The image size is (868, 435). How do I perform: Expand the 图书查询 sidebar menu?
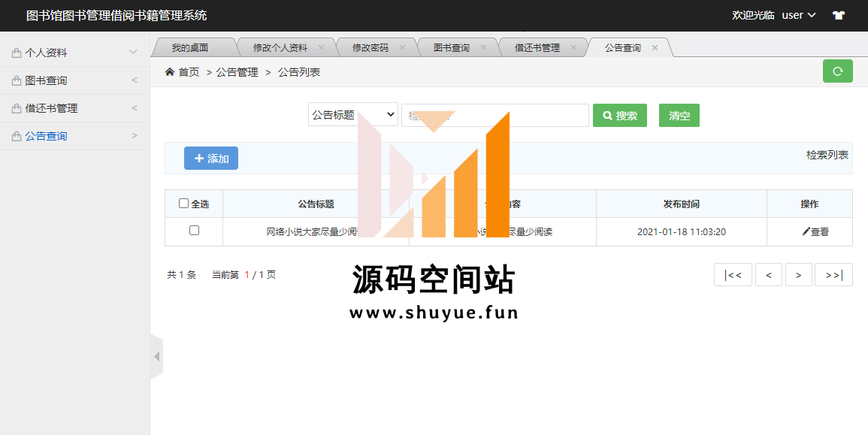pos(74,80)
